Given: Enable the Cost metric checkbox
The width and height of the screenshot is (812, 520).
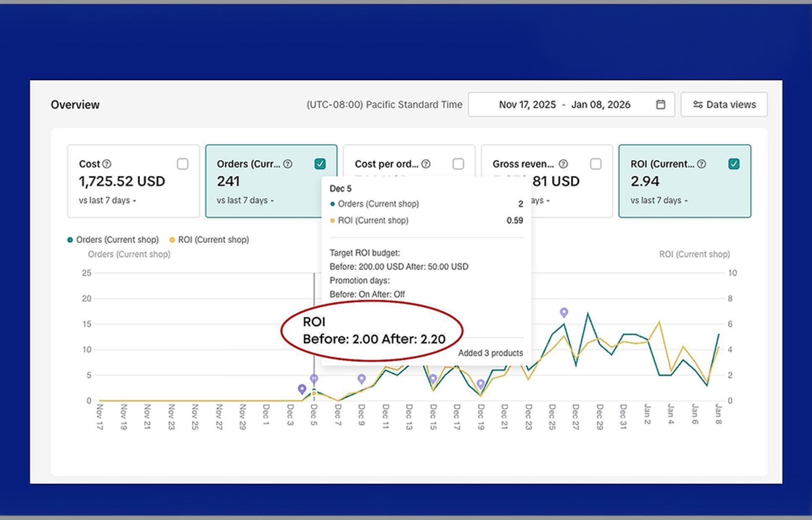Looking at the screenshot, I should point(182,164).
